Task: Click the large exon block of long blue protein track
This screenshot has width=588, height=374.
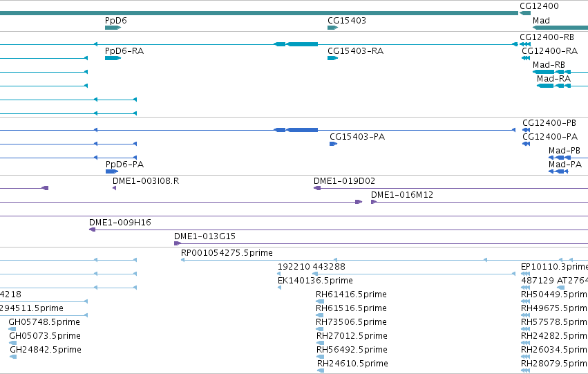Action: [302, 130]
